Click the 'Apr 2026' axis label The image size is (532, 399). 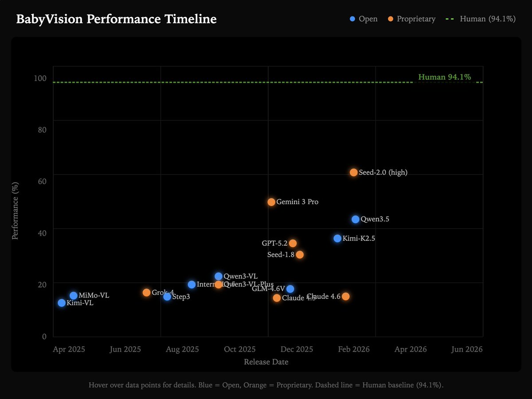click(x=411, y=349)
